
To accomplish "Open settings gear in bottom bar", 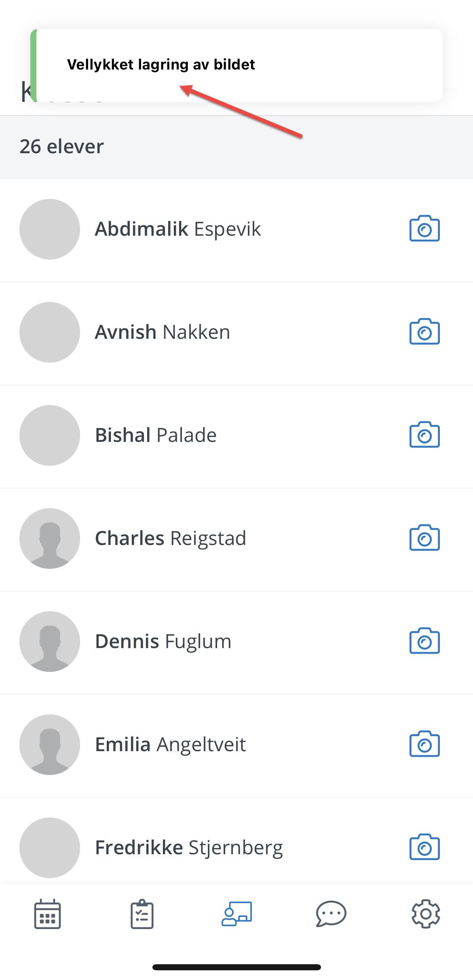I will (x=426, y=914).
